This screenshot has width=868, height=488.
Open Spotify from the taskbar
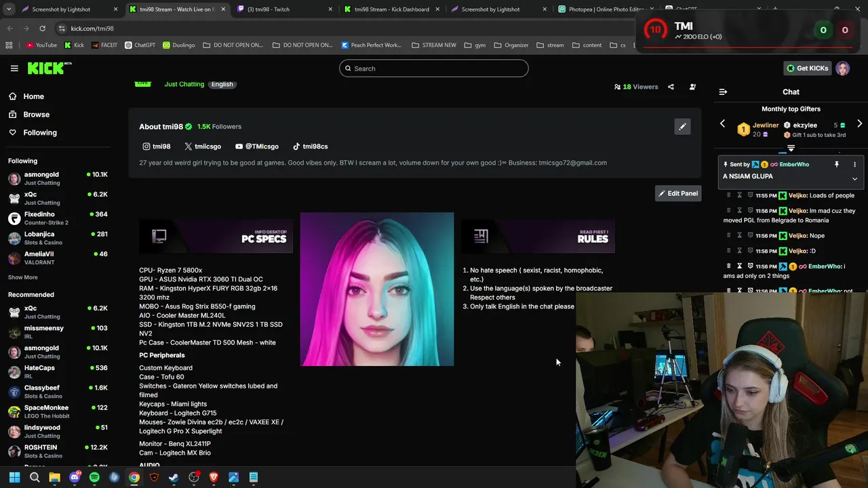tap(94, 478)
